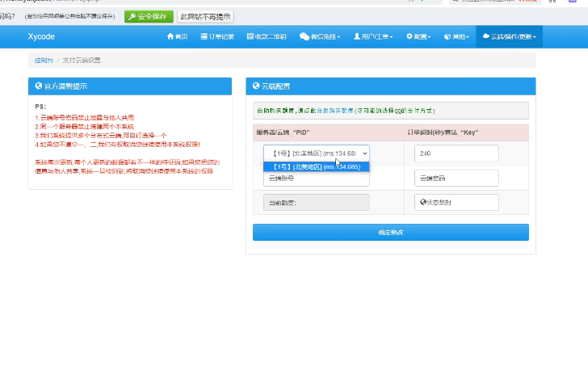The height and width of the screenshot is (391, 588).
Task: Click the 控制台 breadcrumb link
Action: coord(44,61)
